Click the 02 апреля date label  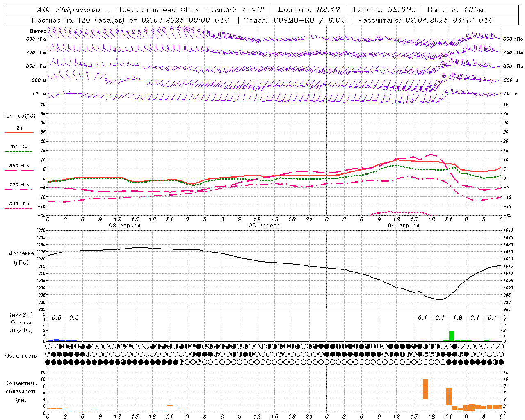pyautogui.click(x=124, y=226)
